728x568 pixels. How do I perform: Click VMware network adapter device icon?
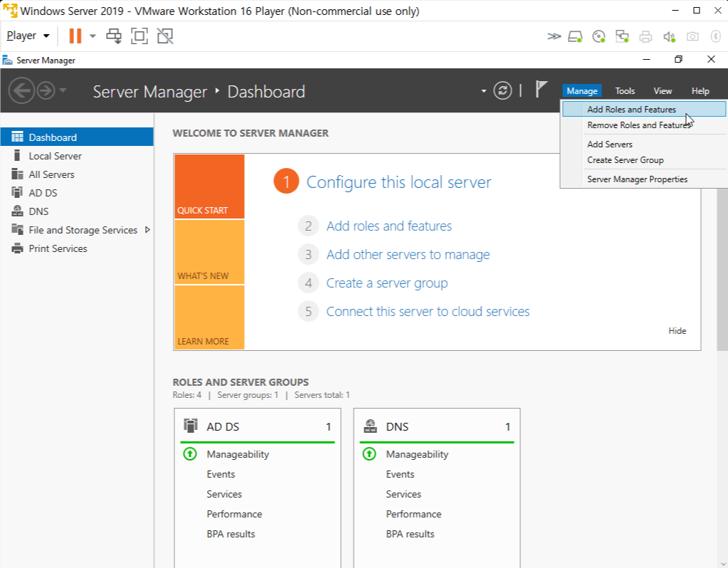coord(622,36)
